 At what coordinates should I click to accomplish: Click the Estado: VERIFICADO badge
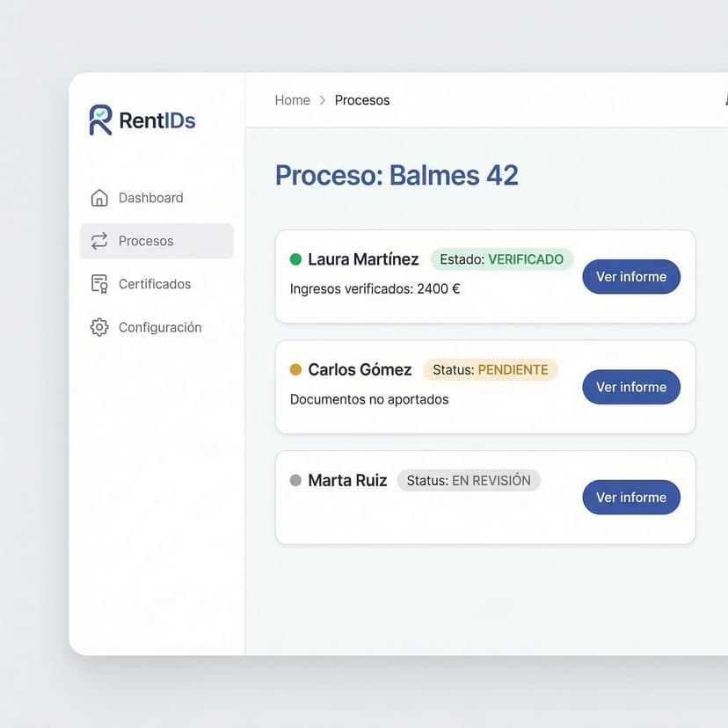[x=502, y=259]
